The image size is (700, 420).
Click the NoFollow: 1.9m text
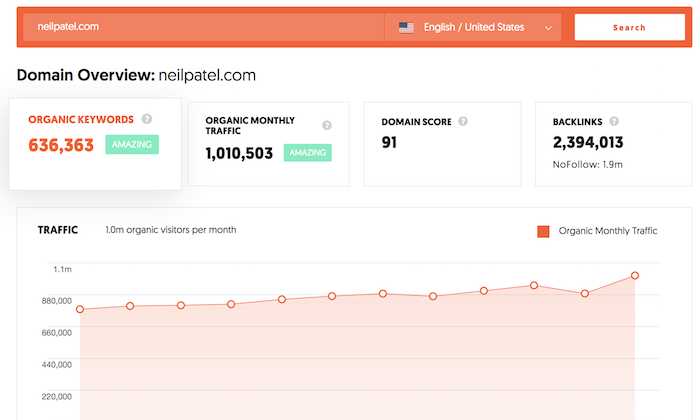[x=587, y=163]
